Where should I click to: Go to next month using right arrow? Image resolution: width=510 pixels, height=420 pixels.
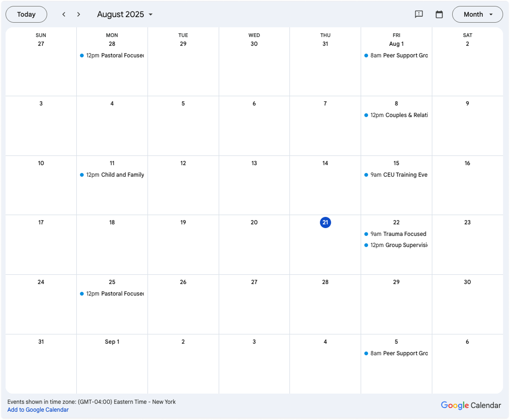click(x=79, y=14)
